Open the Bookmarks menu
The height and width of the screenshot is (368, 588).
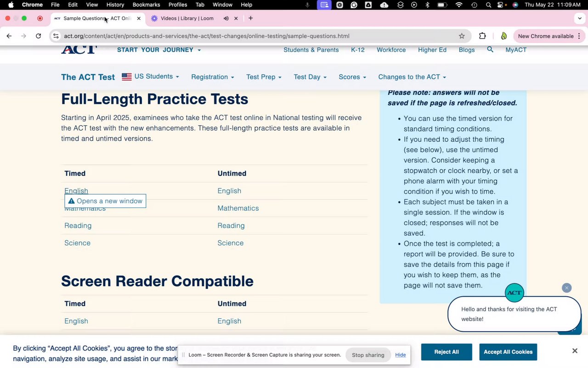point(146,5)
